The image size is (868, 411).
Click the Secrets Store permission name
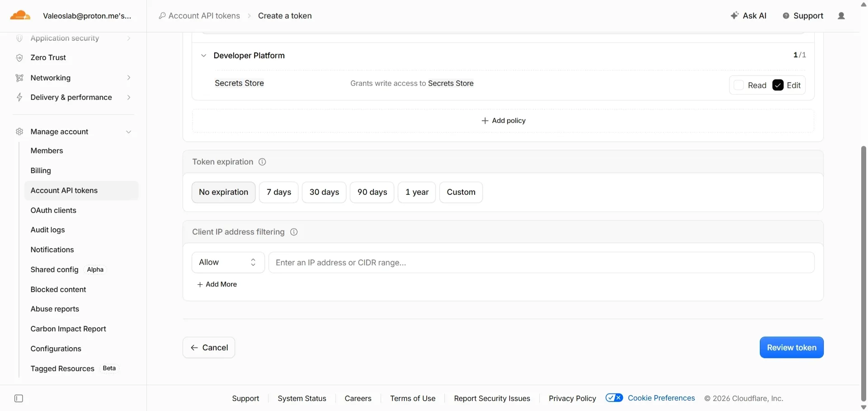[239, 83]
